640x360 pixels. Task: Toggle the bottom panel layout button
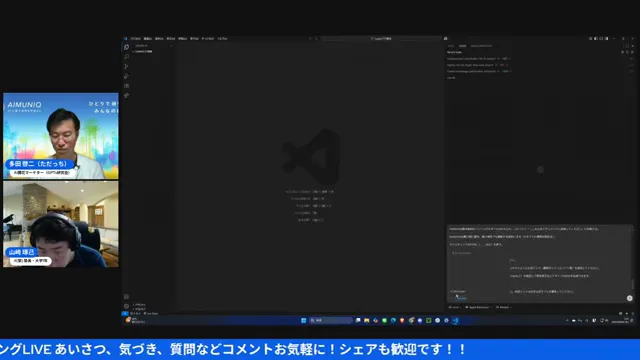tap(601, 39)
